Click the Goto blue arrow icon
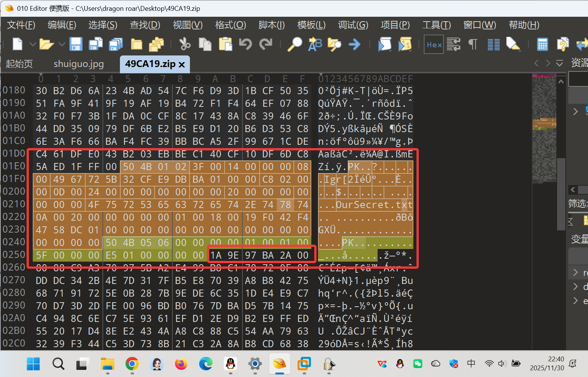Viewport: 588px width, 377px height. coord(355,45)
